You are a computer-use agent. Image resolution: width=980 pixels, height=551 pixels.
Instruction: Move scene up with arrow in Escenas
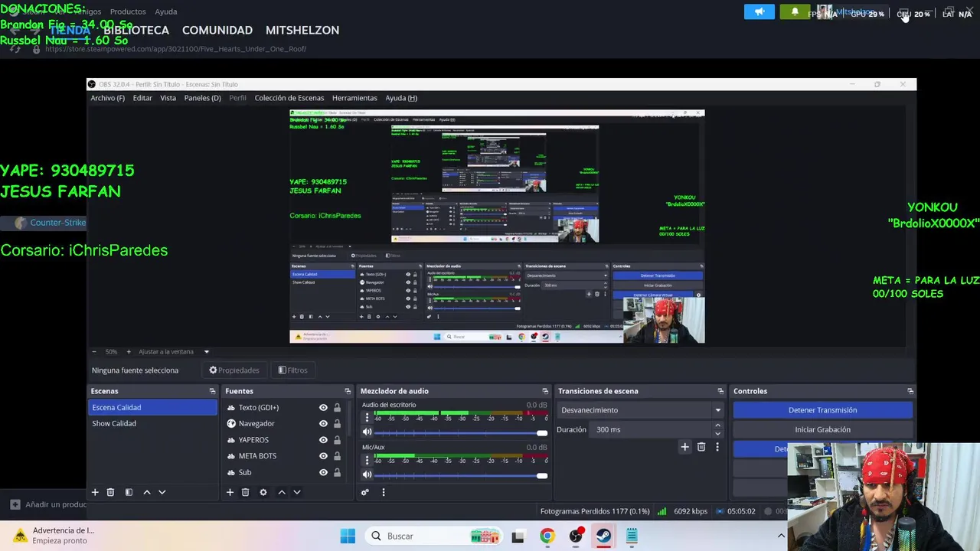click(x=147, y=492)
